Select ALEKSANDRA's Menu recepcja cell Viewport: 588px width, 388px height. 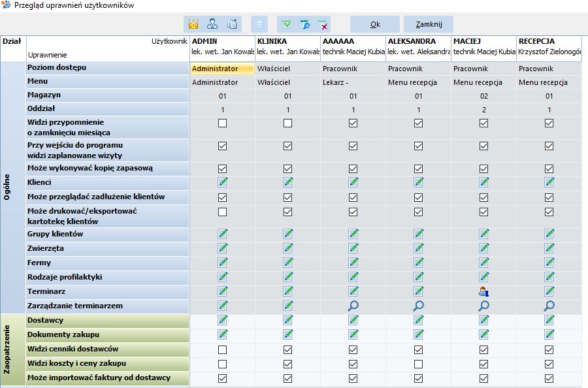coord(419,82)
